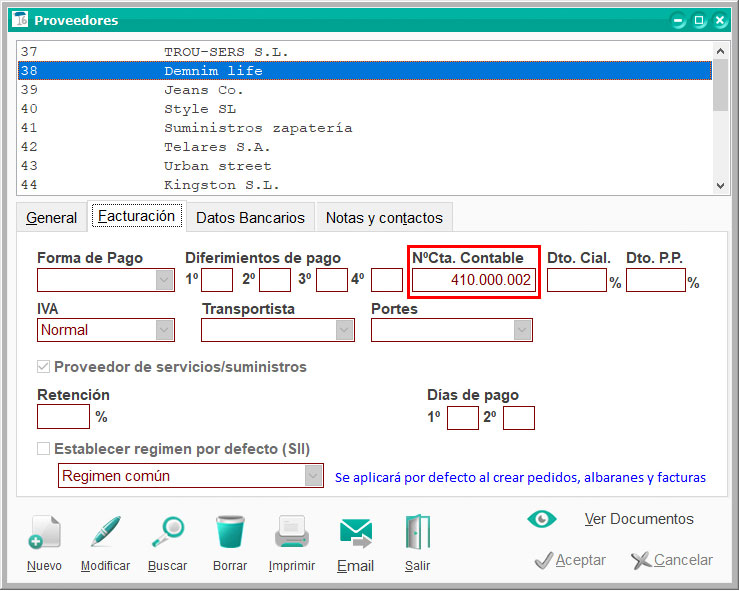Click the supplier list scrollbar thumb
This screenshot has width=739, height=591.
coord(720,86)
